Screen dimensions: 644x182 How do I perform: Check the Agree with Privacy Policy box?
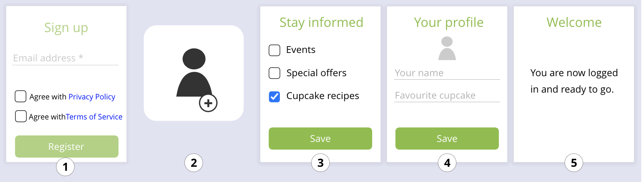tap(20, 96)
